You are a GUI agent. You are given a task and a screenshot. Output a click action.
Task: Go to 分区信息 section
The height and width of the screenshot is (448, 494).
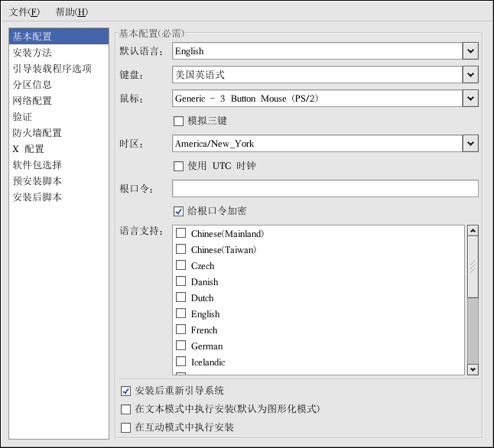(x=32, y=85)
